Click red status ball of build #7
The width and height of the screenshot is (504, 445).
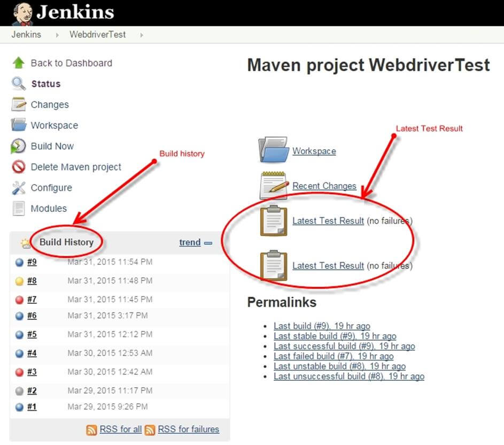click(x=19, y=300)
